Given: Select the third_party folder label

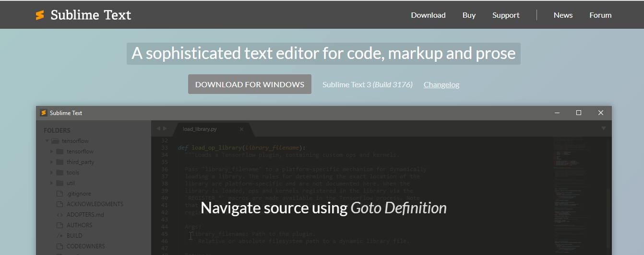Looking at the screenshot, I should [81, 162].
